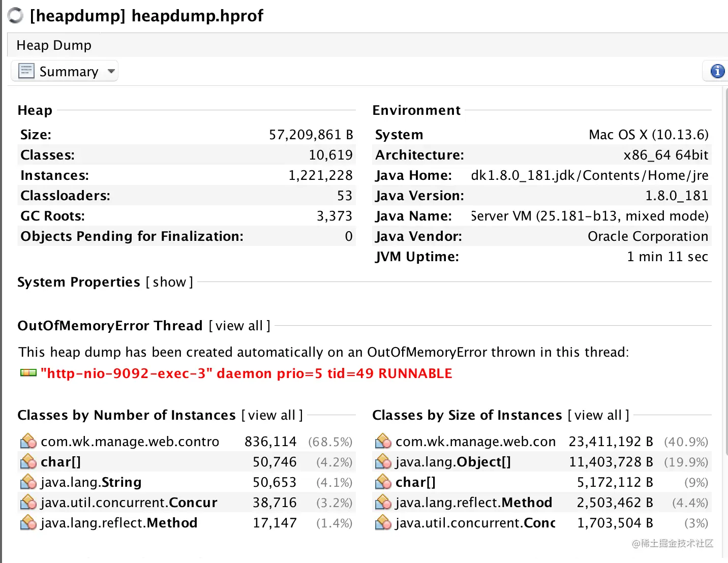View all OutOfMemoryError threads

click(x=239, y=326)
